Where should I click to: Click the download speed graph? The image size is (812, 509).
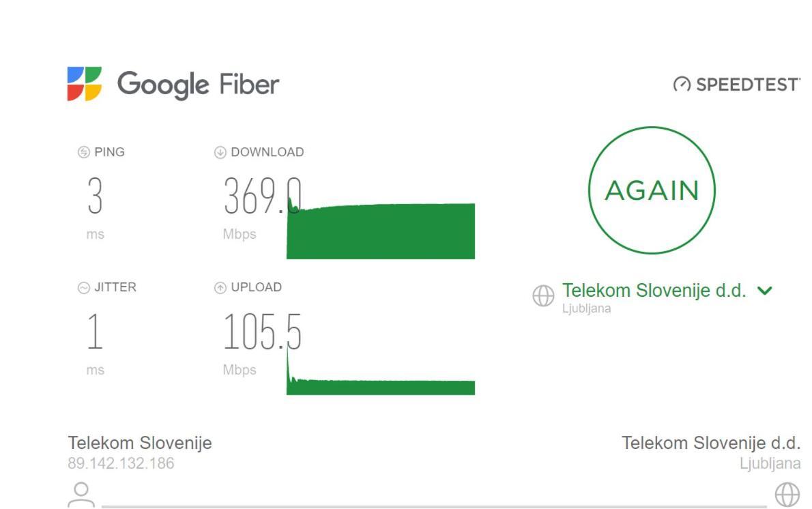point(381,228)
